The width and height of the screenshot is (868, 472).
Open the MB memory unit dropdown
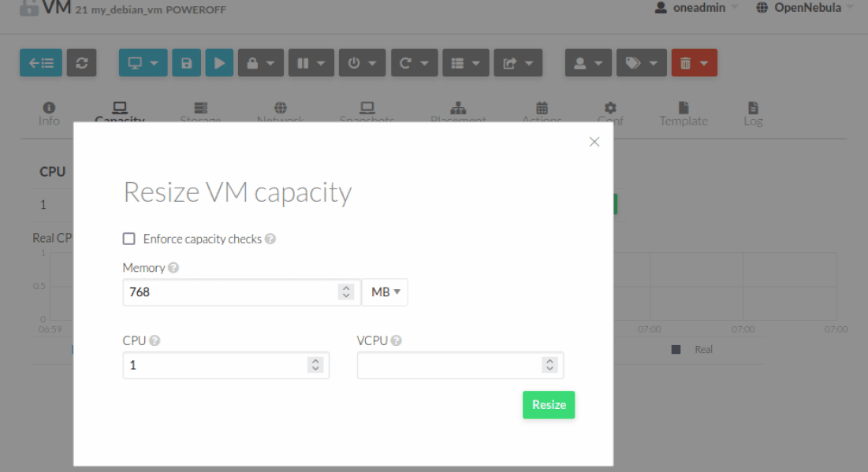click(x=385, y=292)
